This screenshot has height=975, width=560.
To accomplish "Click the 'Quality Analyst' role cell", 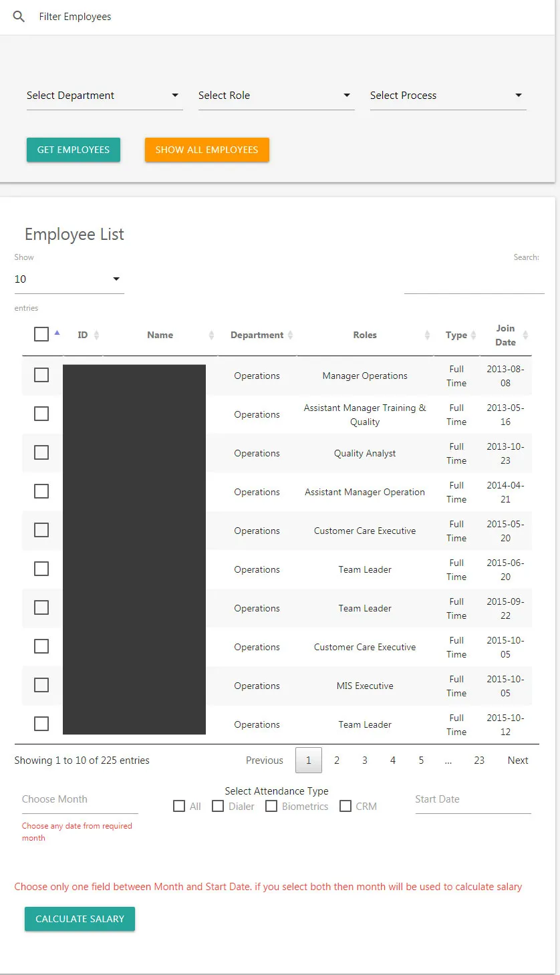I will [x=365, y=454].
